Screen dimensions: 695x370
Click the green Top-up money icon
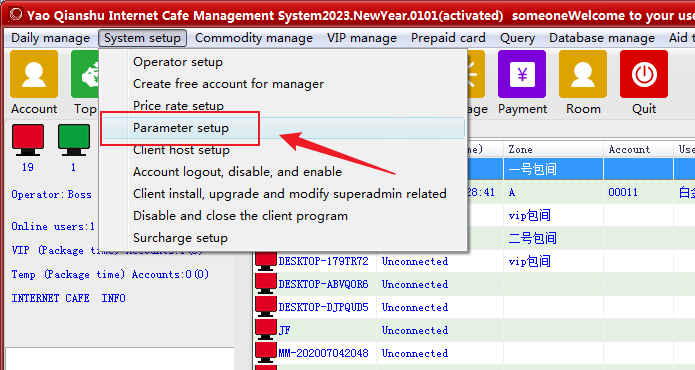(85, 74)
